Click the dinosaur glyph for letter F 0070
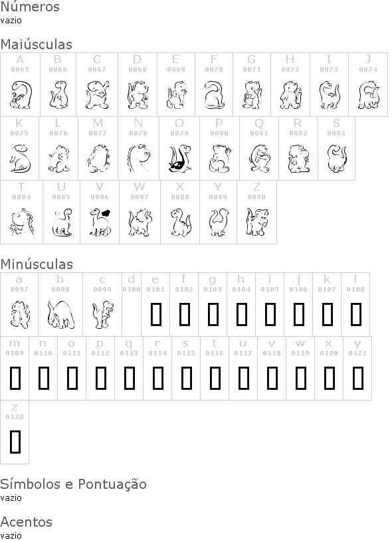Image resolution: width=392 pixels, height=540 pixels. tap(214, 95)
